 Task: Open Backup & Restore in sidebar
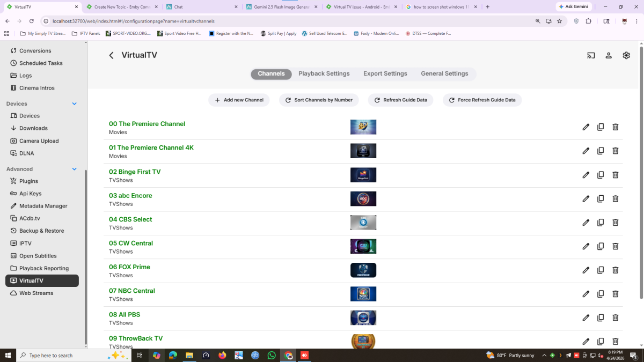click(x=42, y=231)
